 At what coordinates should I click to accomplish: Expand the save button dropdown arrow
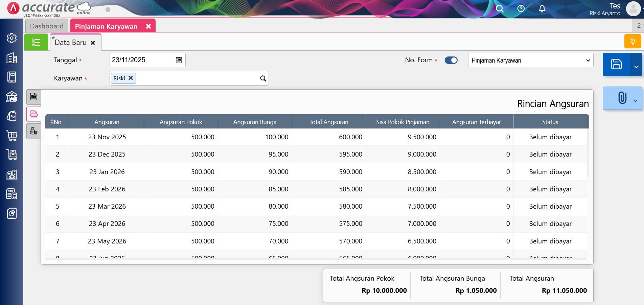point(636,67)
